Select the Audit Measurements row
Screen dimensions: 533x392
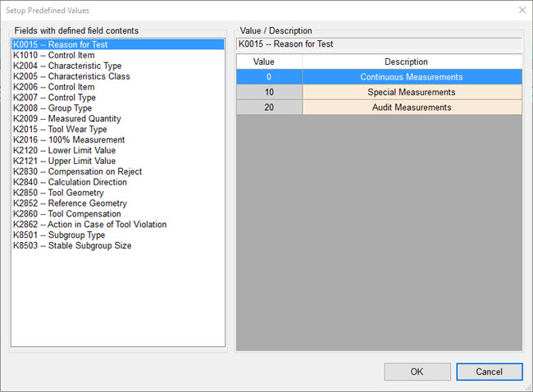pyautogui.click(x=411, y=107)
